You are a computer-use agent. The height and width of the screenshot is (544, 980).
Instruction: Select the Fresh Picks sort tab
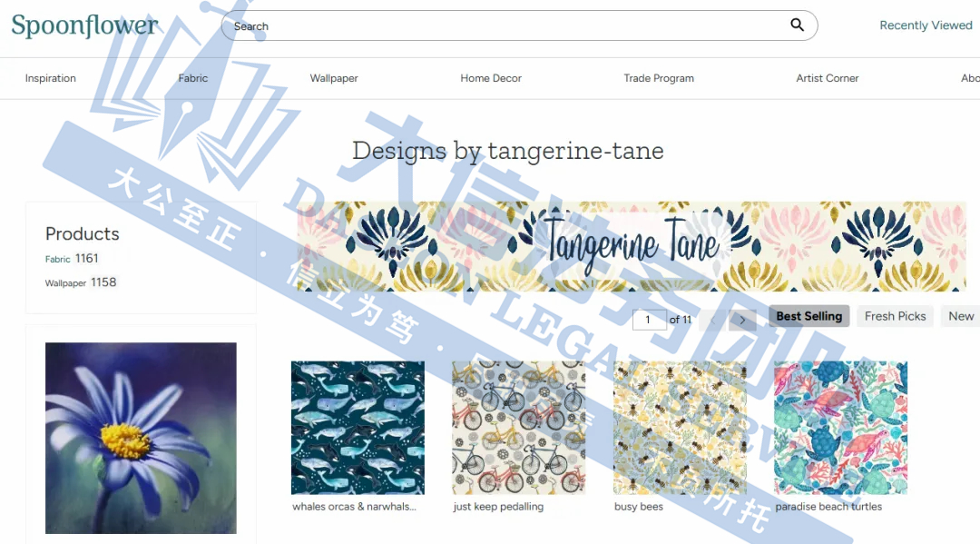[x=895, y=316]
